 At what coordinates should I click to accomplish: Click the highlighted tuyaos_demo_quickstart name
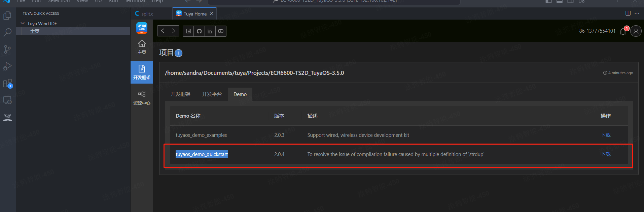point(202,154)
